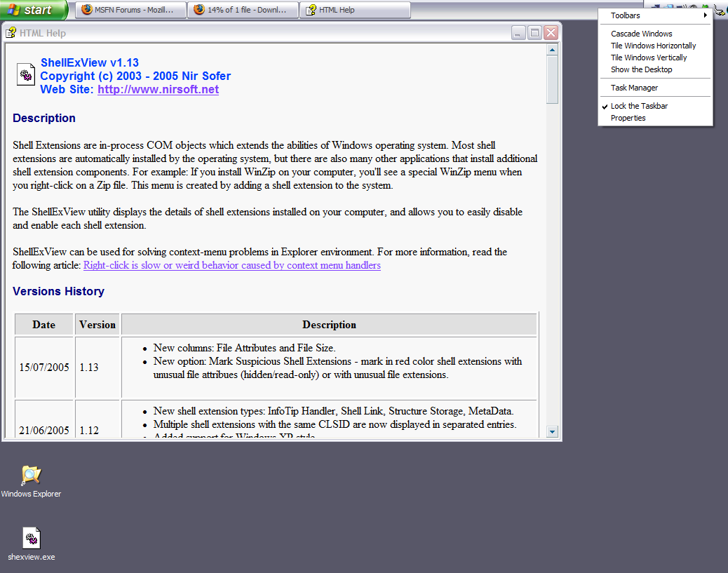The width and height of the screenshot is (728, 573).
Task: Open the Toolbars submenu
Action: click(x=656, y=15)
